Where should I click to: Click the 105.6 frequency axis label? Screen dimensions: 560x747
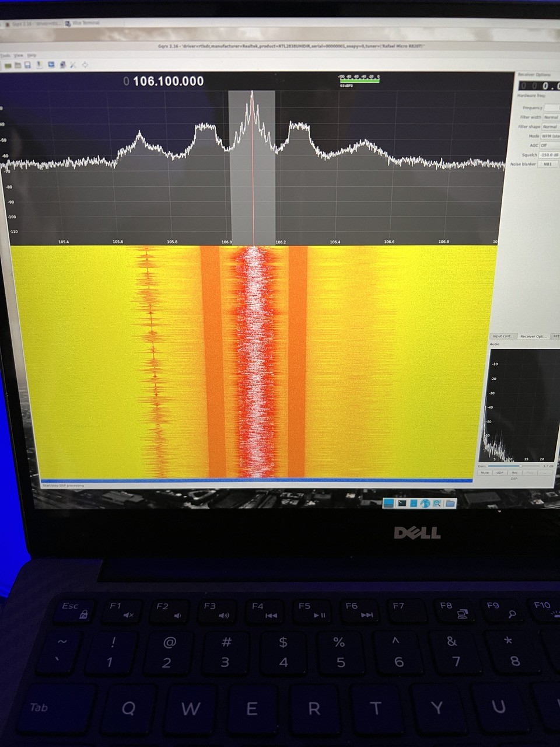click(x=118, y=242)
